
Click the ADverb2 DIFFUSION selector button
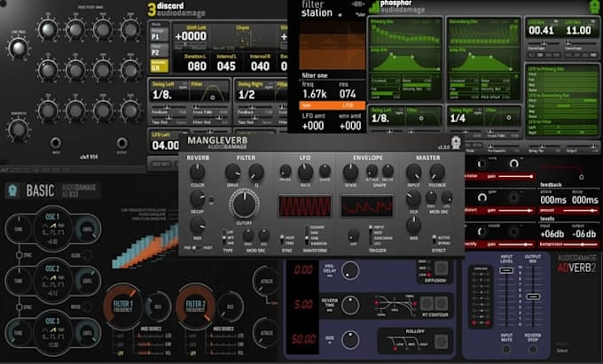point(441,268)
